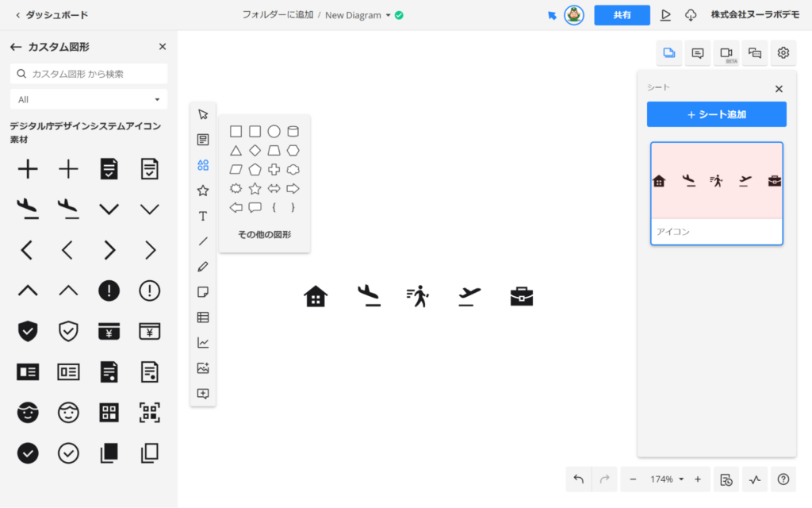This screenshot has height=508, width=812.
Task: Choose the pencil drawing tool
Action: [203, 267]
